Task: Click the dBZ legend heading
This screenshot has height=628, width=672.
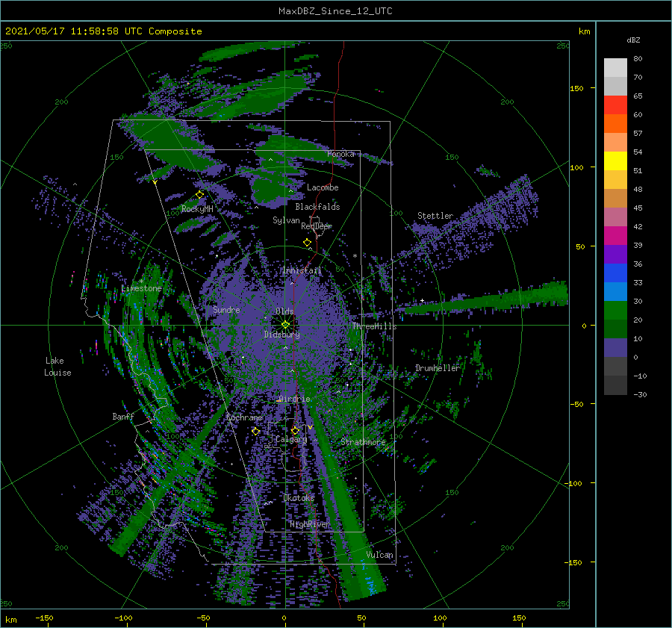Action: click(x=633, y=40)
